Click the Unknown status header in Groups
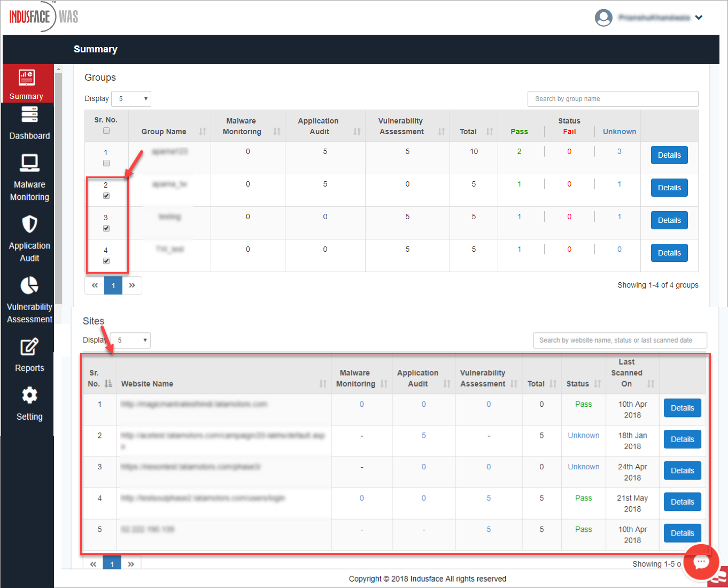Screen dimensions: 728x588 pos(619,131)
